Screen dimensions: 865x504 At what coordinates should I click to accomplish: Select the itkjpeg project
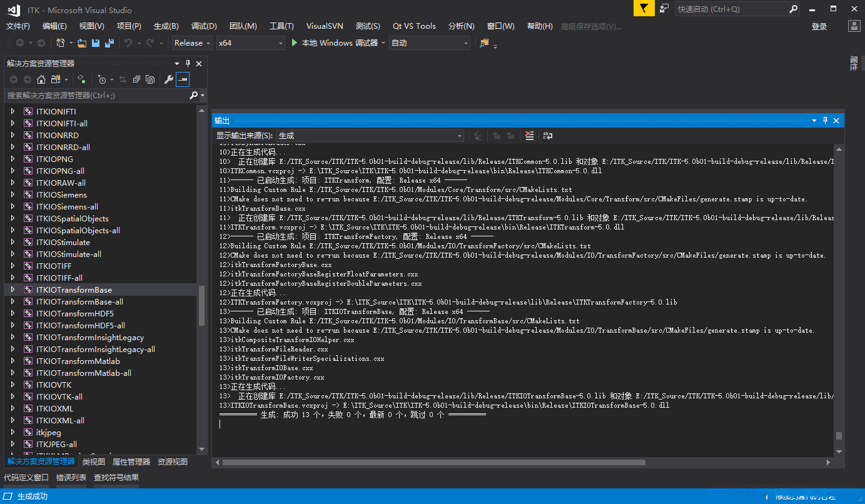click(48, 432)
